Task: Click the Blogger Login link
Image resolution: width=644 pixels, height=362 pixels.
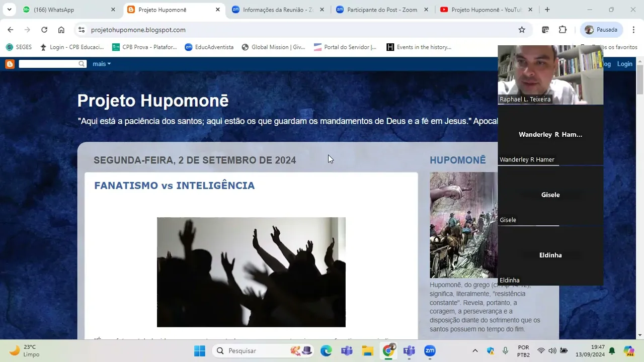Action: tap(624, 64)
